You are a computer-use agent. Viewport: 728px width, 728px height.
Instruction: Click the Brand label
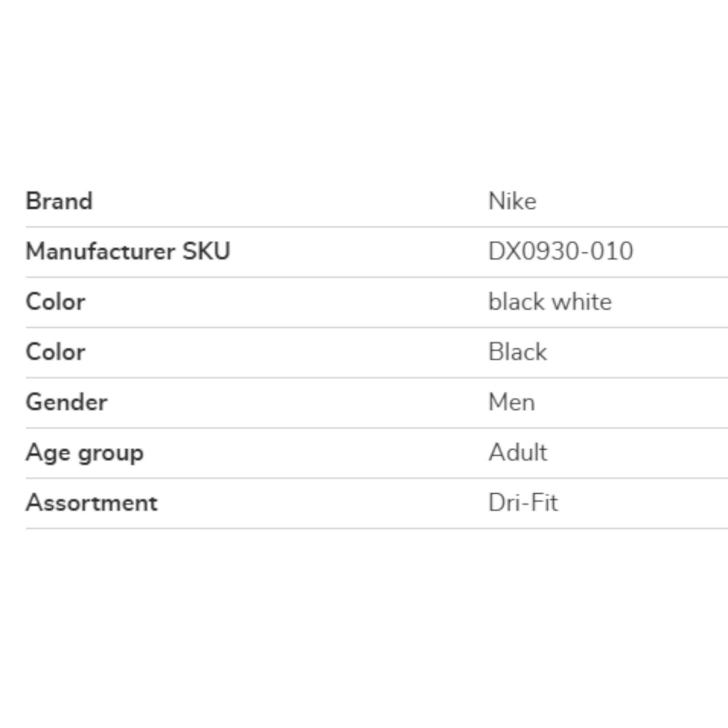(x=59, y=201)
